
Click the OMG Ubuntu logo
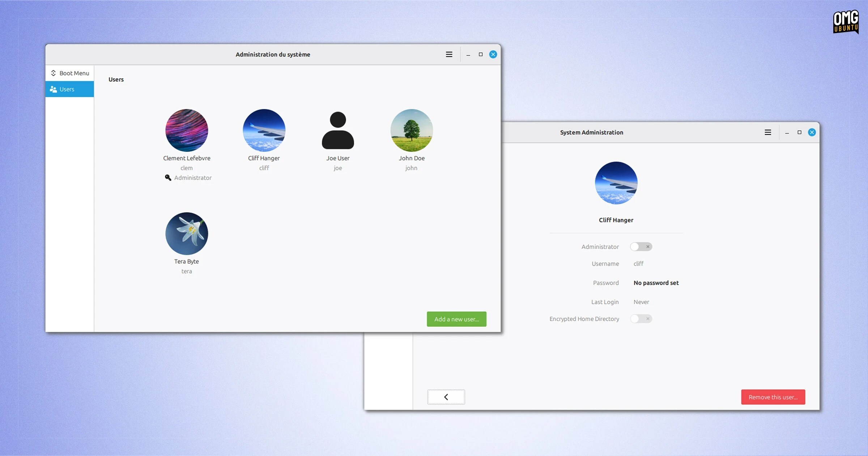[846, 22]
